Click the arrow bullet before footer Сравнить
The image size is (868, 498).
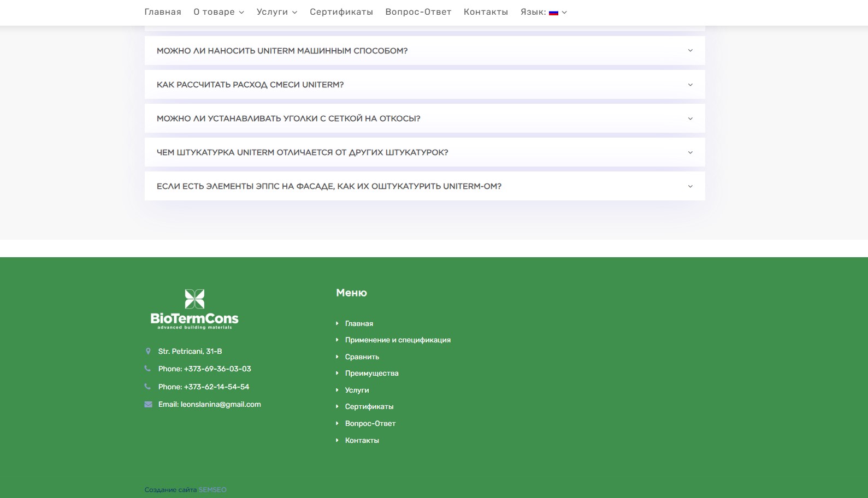coord(337,357)
